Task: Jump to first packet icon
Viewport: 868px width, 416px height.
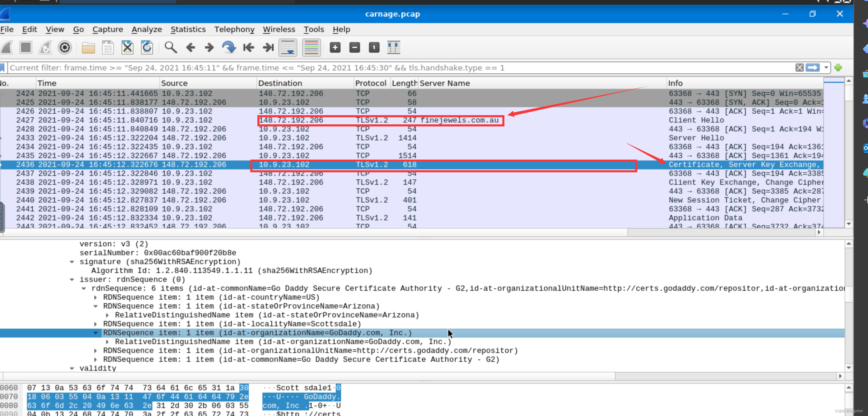Action: click(249, 48)
